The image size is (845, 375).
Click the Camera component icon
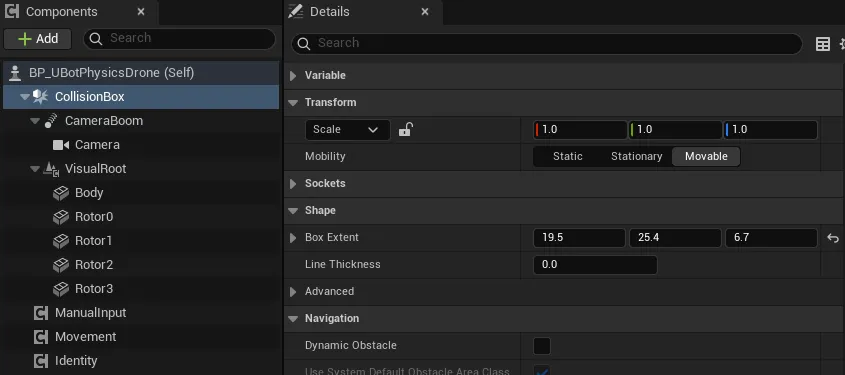[61, 145]
